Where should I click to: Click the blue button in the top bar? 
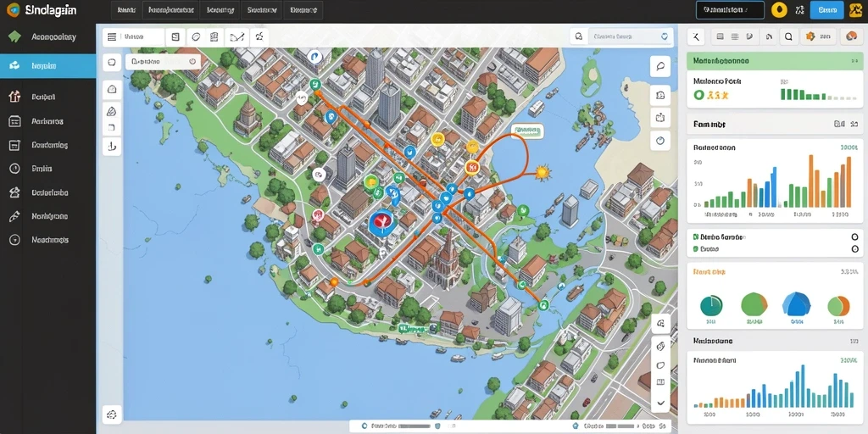point(826,10)
